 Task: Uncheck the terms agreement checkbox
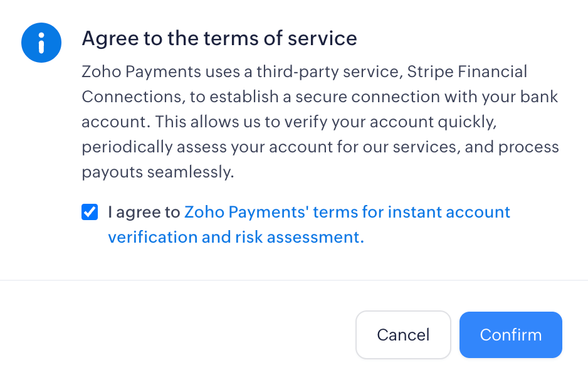[x=90, y=212]
